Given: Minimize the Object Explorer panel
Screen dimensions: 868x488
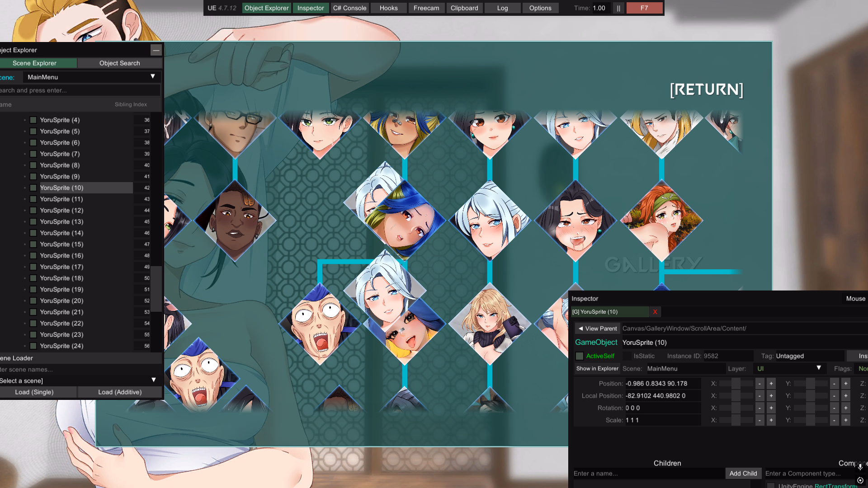Looking at the screenshot, I should 156,50.
